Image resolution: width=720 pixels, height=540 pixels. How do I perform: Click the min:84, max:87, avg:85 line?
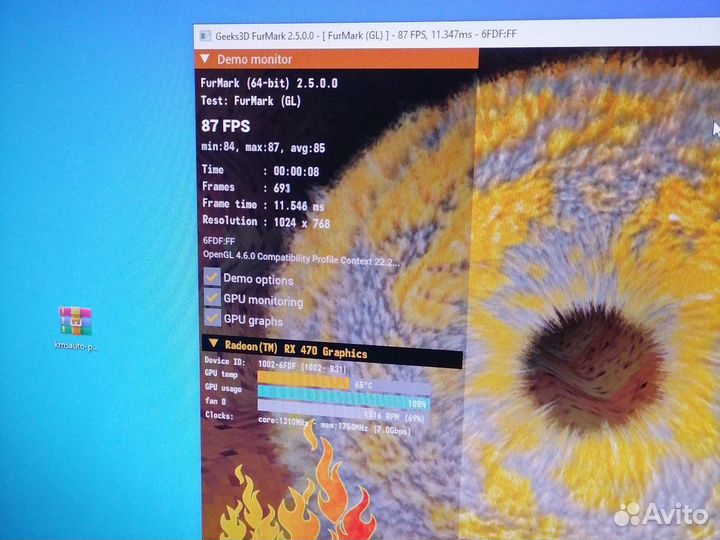[263, 147]
